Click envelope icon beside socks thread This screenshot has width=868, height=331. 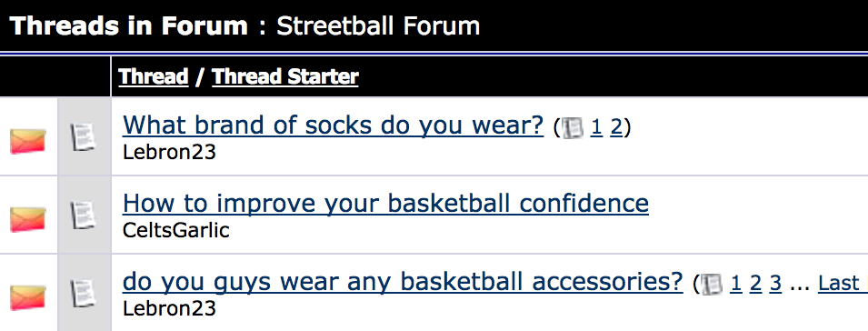[x=28, y=141]
